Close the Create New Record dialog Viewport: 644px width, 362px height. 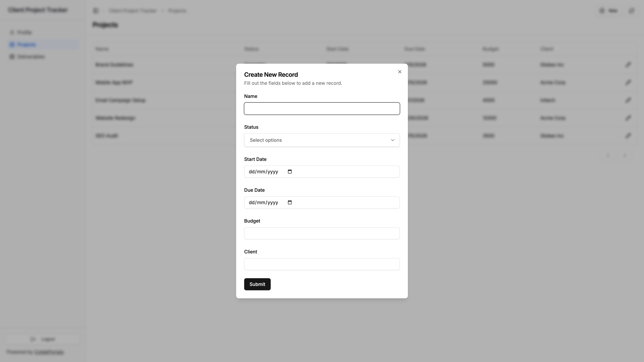(x=399, y=72)
